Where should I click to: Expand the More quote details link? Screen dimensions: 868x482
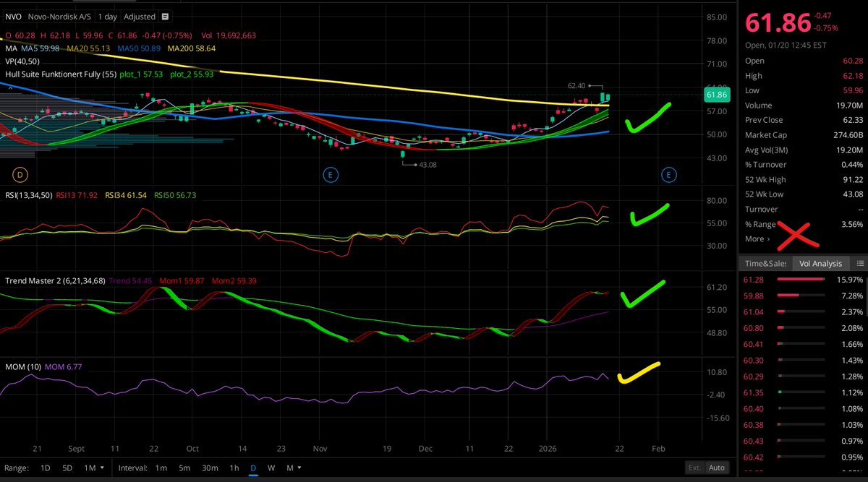(x=757, y=238)
